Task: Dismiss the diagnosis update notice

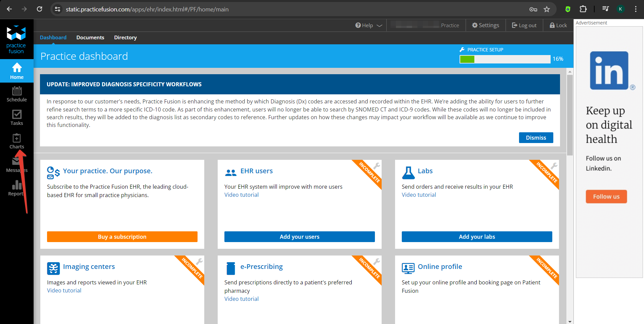Action: 535,138
